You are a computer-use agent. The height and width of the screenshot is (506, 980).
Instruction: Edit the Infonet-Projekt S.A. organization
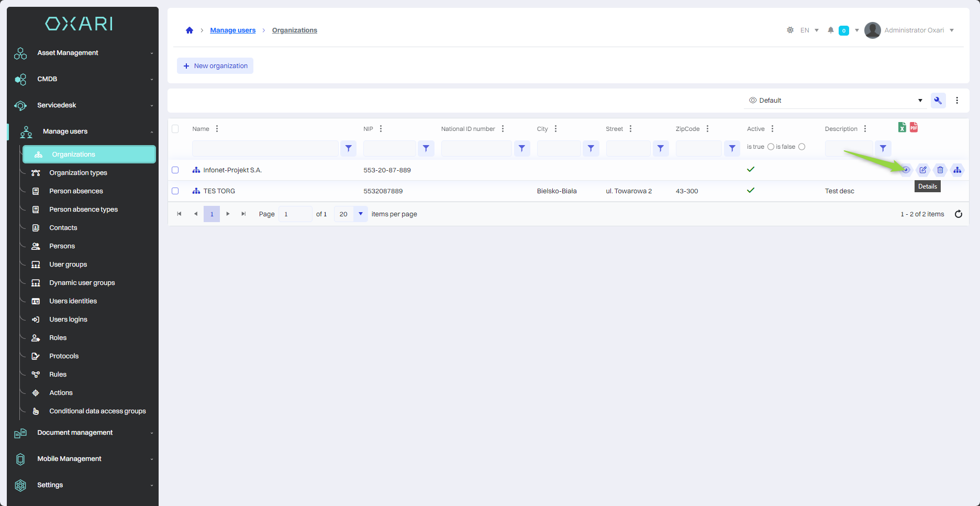pyautogui.click(x=923, y=170)
